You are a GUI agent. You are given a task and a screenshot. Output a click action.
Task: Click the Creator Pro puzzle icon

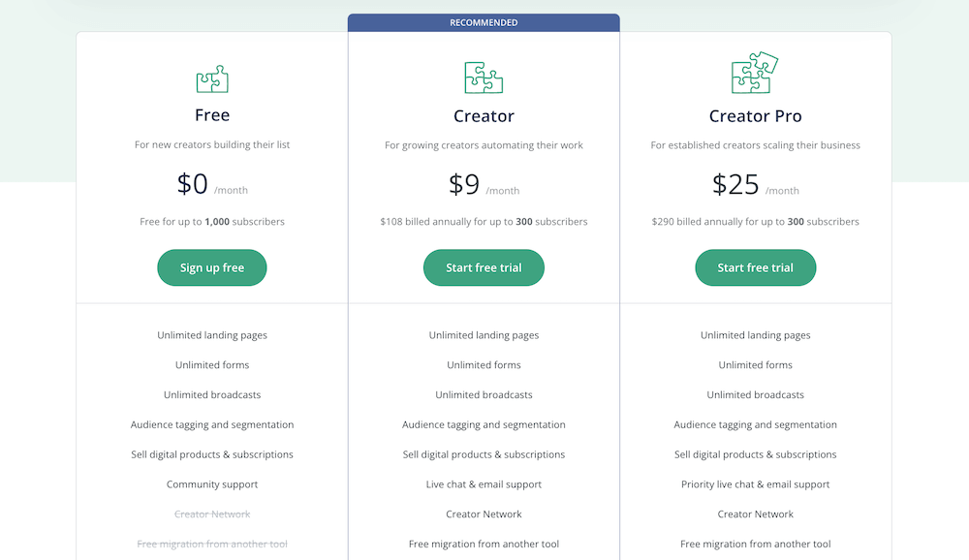[755, 73]
